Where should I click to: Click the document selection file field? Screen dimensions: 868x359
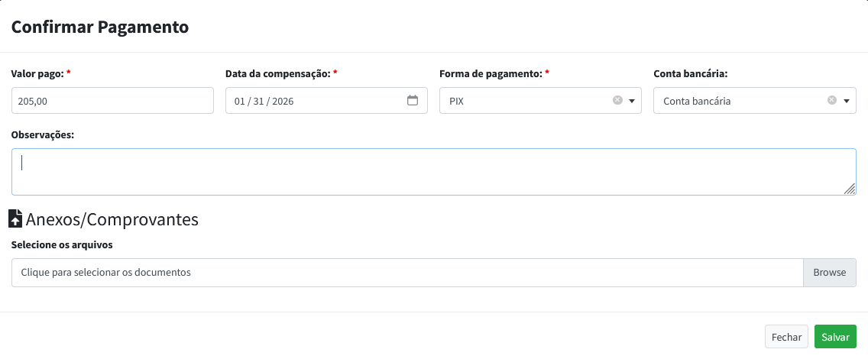pyautogui.click(x=406, y=273)
